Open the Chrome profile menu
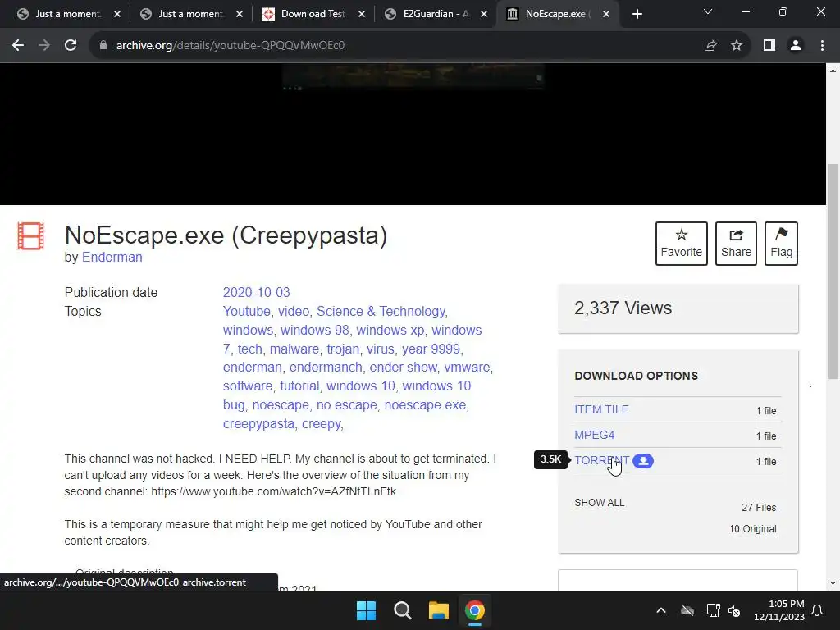840x630 pixels. 796,46
